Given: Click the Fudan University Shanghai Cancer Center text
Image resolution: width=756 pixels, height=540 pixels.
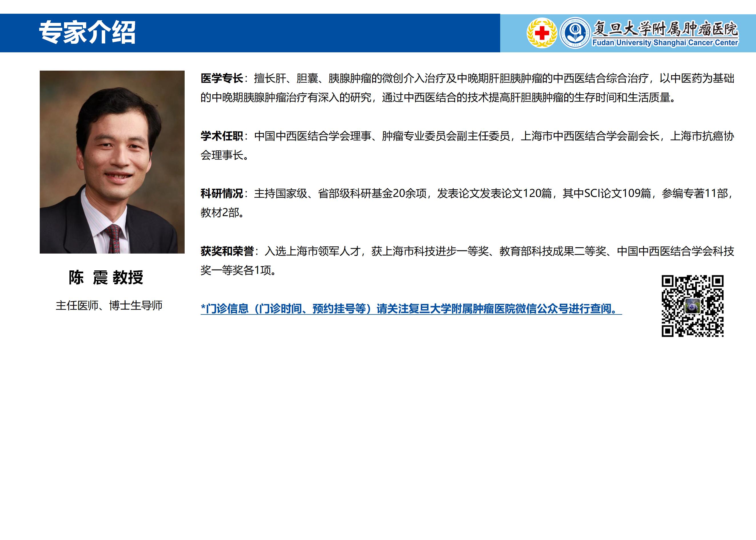Looking at the screenshot, I should (665, 43).
